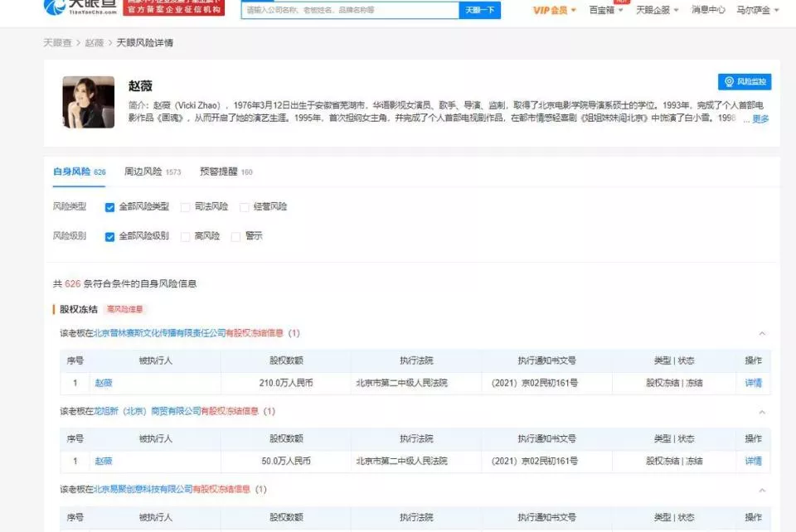Collapse the 北京易聚创意科技 freeze section

tap(762, 491)
